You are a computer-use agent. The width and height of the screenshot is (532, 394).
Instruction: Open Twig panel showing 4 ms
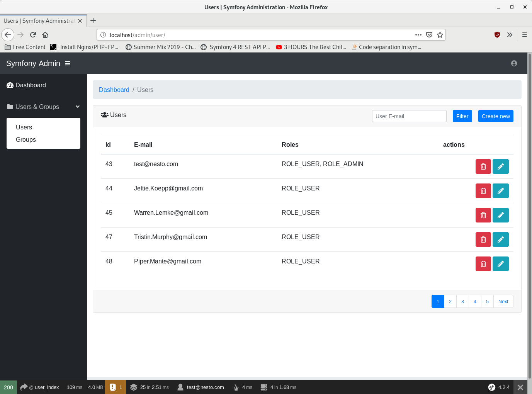pyautogui.click(x=243, y=387)
